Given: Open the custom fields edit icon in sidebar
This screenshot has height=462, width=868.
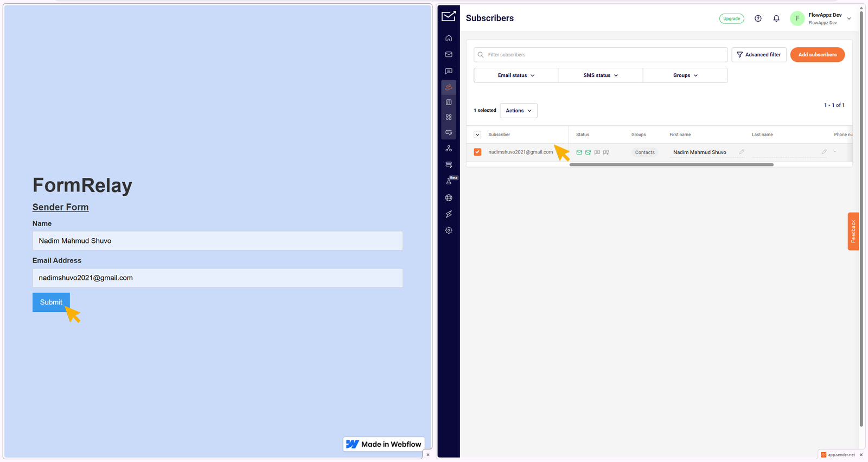Looking at the screenshot, I should [x=449, y=132].
